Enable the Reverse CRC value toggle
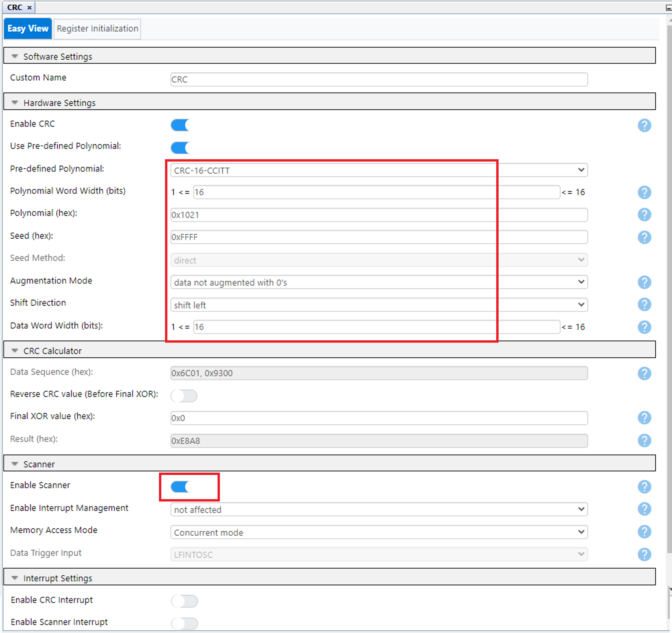Image resolution: width=672 pixels, height=633 pixels. tap(184, 396)
